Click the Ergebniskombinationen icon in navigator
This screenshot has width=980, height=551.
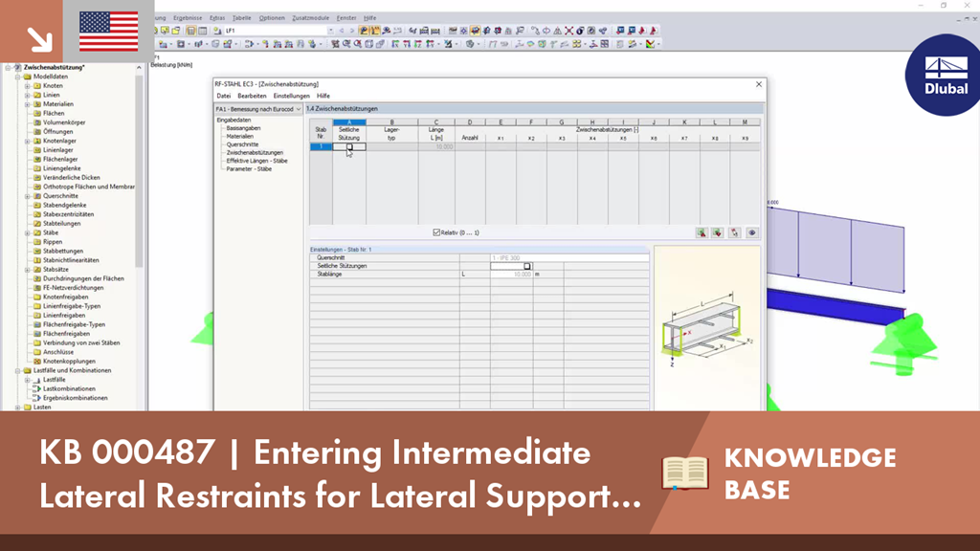[37, 398]
